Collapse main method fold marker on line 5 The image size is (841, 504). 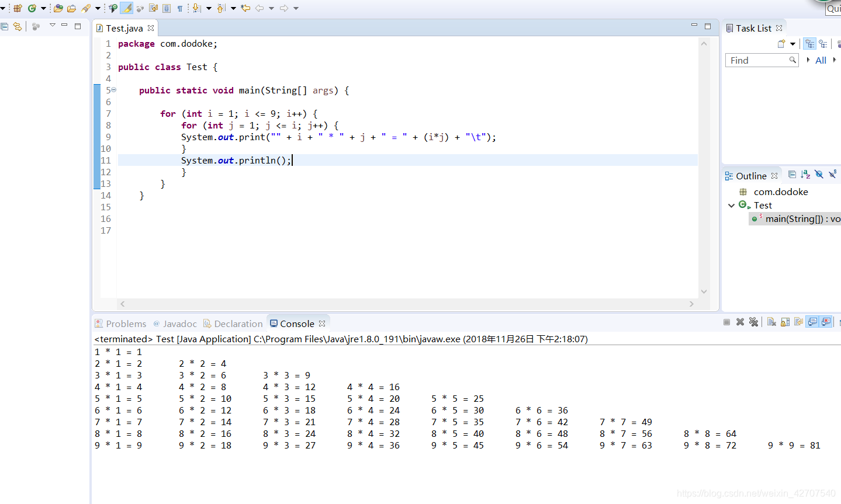pyautogui.click(x=113, y=90)
